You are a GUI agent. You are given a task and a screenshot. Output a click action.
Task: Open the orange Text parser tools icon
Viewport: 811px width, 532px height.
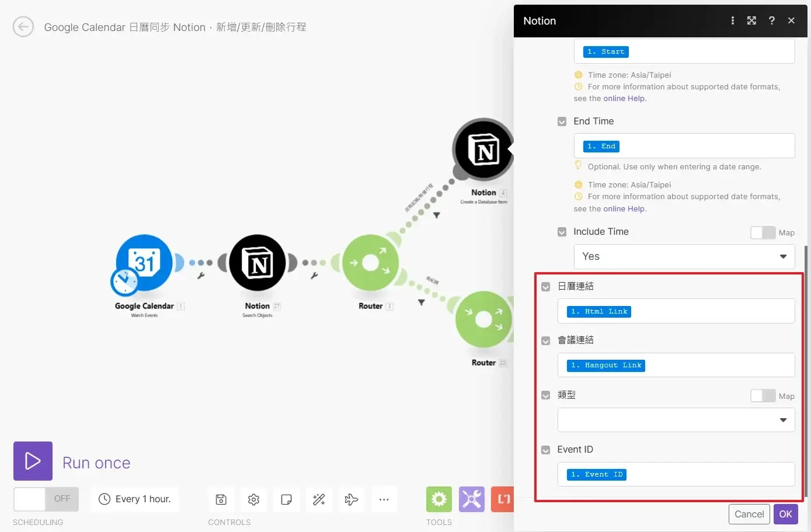(x=503, y=499)
